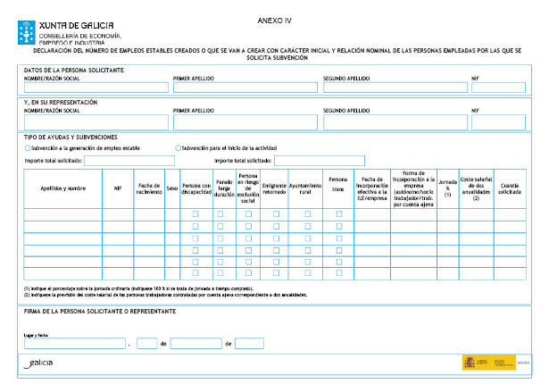Click 'Coste salarial de dos anualidades' header
Screen dimensions: 549x392
476,188
